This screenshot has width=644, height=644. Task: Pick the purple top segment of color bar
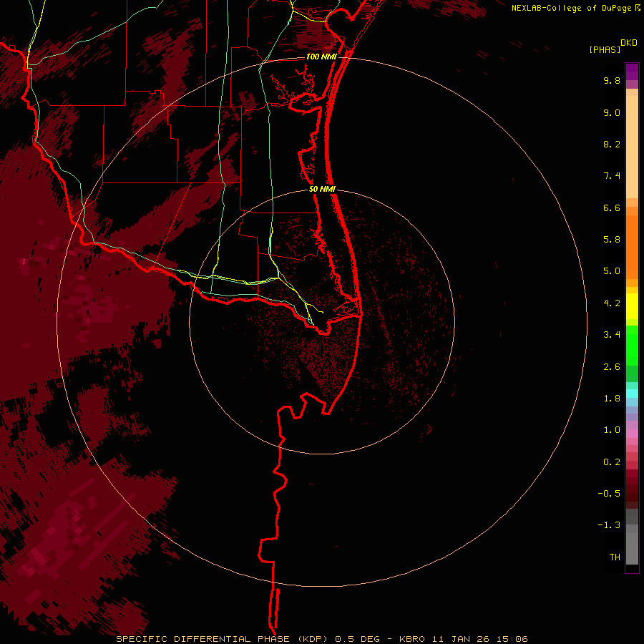(632, 72)
